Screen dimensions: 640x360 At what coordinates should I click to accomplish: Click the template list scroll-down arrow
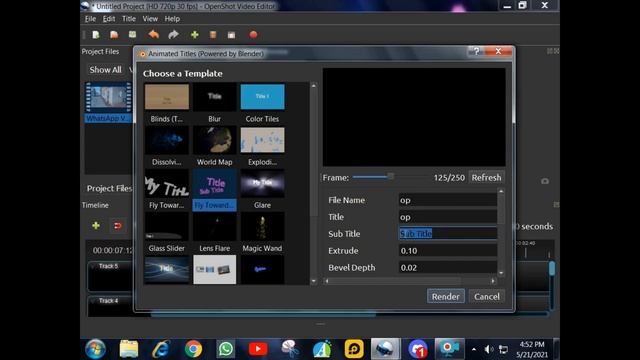(x=313, y=281)
